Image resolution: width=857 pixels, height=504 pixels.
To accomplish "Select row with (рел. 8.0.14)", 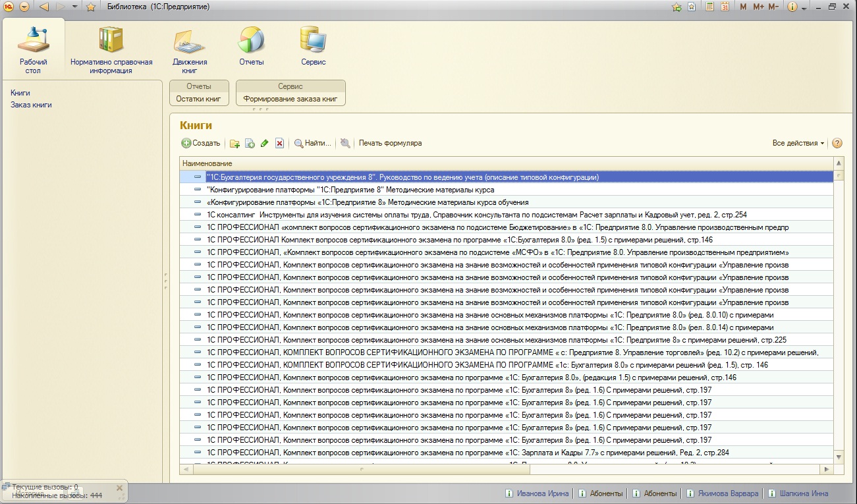I will [x=507, y=327].
